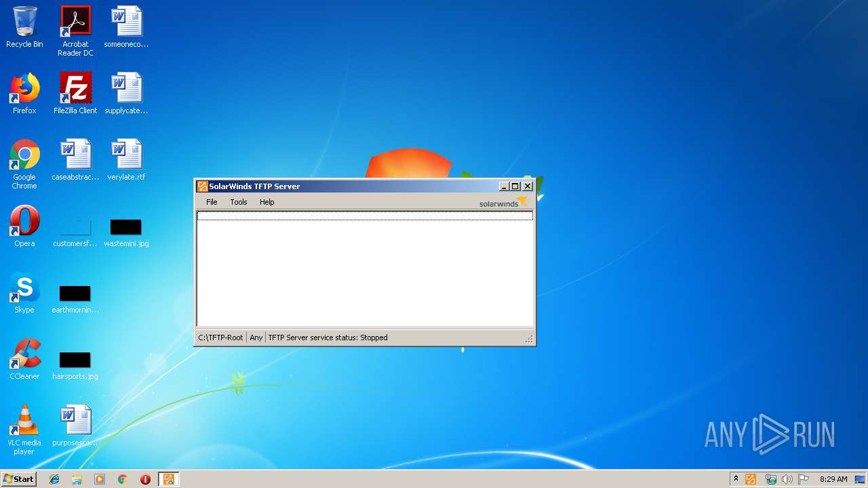Launch Opera from the taskbar
Image resolution: width=868 pixels, height=488 pixels.
pyautogui.click(x=145, y=479)
